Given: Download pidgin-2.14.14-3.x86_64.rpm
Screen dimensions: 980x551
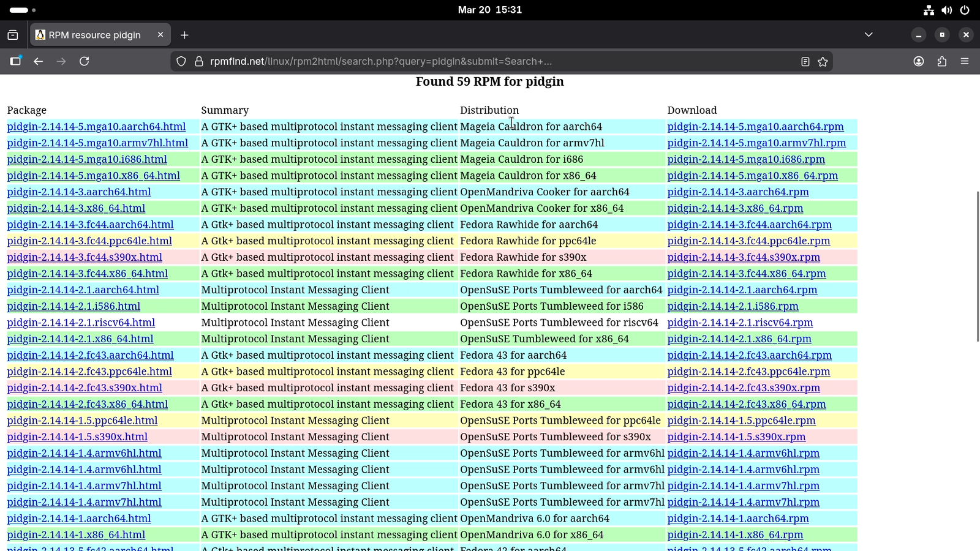Looking at the screenshot, I should coord(735,208).
